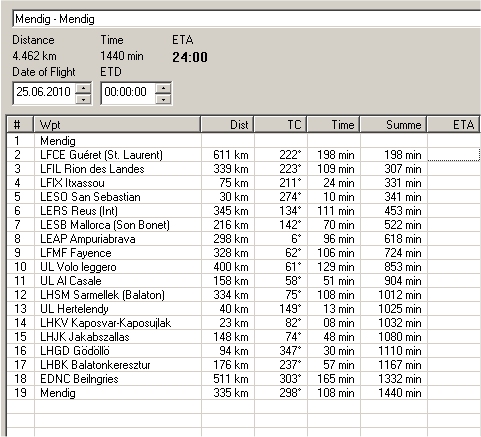Viewport: 481px width, 437px height.
Task: Click the # column header
Action: [x=20, y=125]
